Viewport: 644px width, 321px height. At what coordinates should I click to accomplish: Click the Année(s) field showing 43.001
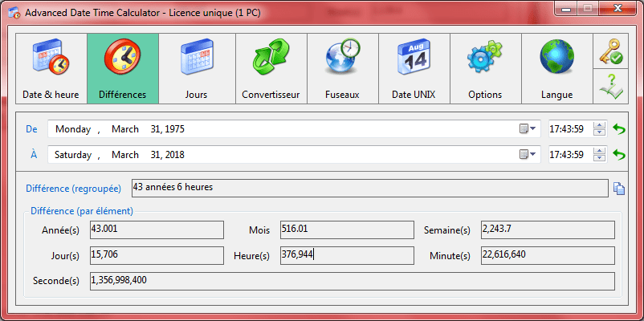(157, 230)
